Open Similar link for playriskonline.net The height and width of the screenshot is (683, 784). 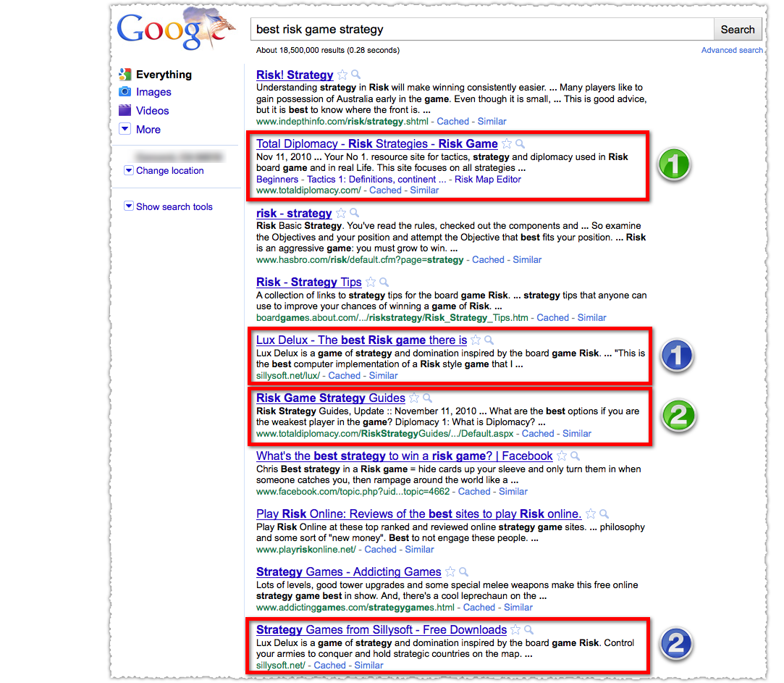point(419,550)
